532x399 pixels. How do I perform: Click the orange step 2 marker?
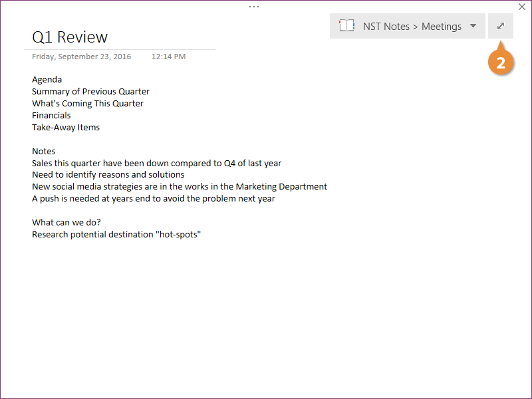pyautogui.click(x=501, y=63)
